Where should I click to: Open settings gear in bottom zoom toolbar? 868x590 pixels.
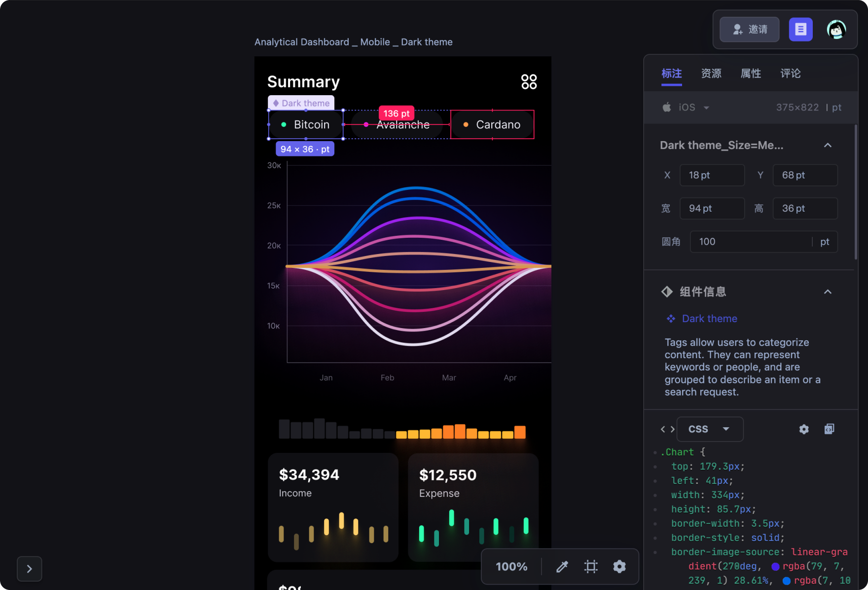pos(619,567)
